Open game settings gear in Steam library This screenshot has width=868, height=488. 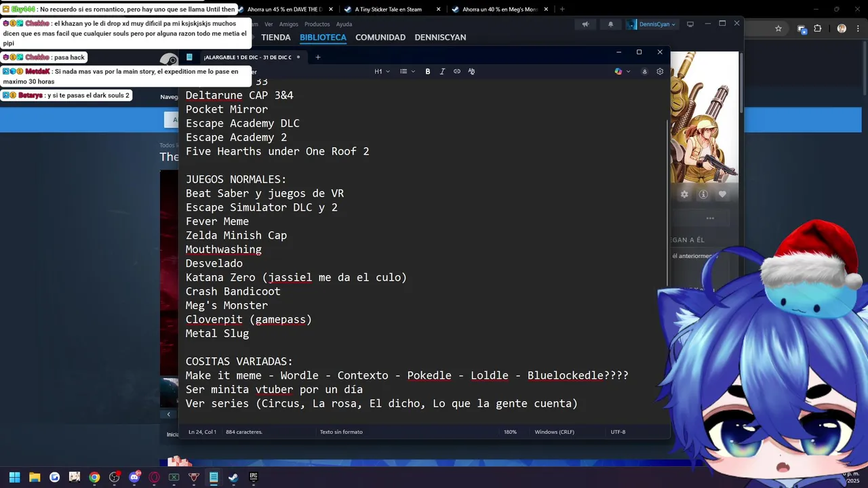(684, 195)
